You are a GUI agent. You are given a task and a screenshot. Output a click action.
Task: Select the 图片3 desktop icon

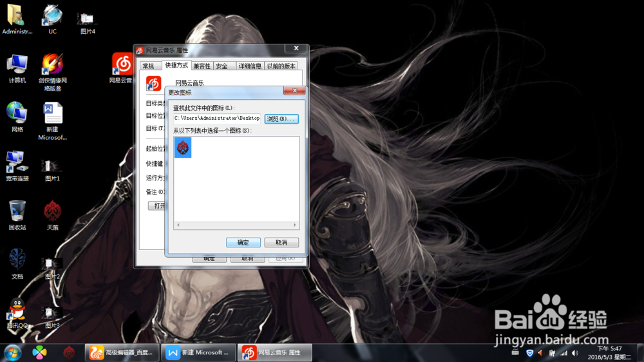(x=52, y=318)
